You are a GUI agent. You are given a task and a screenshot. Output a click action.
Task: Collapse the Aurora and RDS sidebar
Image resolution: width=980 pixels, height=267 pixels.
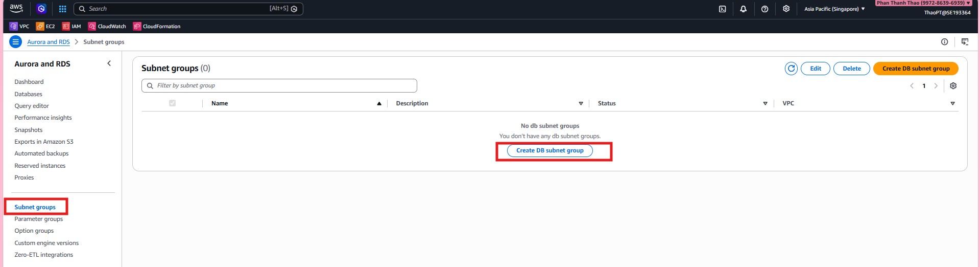click(x=109, y=63)
